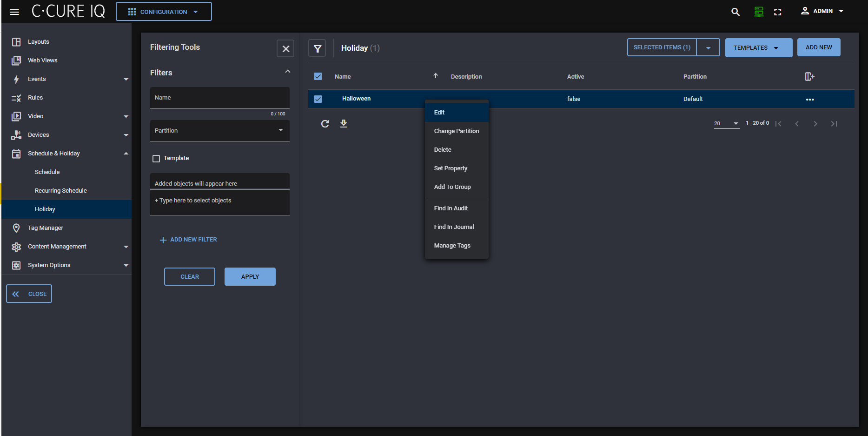Click the Name filter input field
868x436 pixels.
[x=219, y=98]
